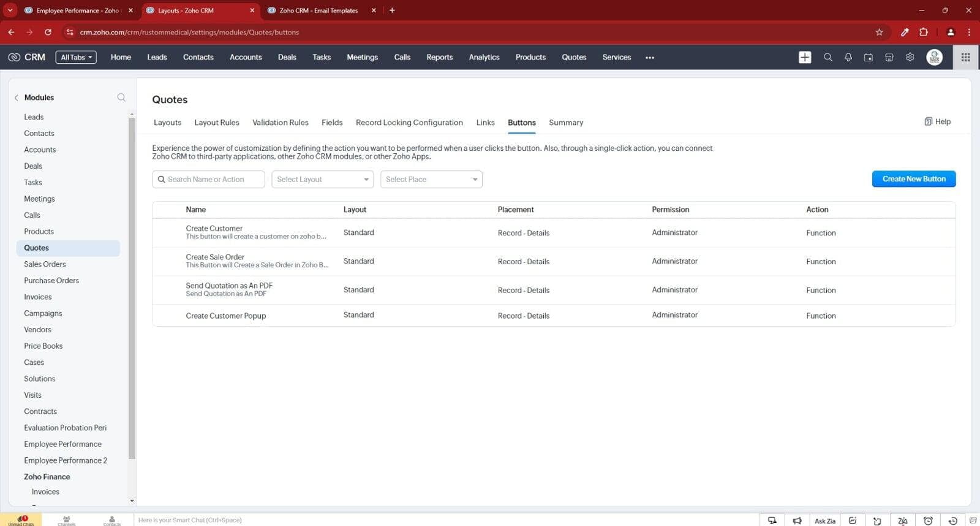Click the Modules search magnifier icon
980x526 pixels.
click(x=121, y=97)
